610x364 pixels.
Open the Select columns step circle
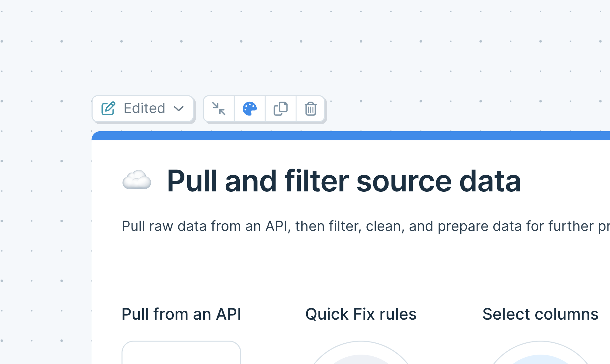click(x=540, y=353)
